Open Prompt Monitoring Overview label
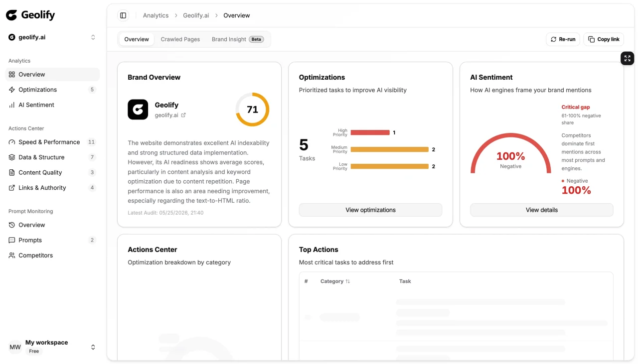 tap(32, 225)
